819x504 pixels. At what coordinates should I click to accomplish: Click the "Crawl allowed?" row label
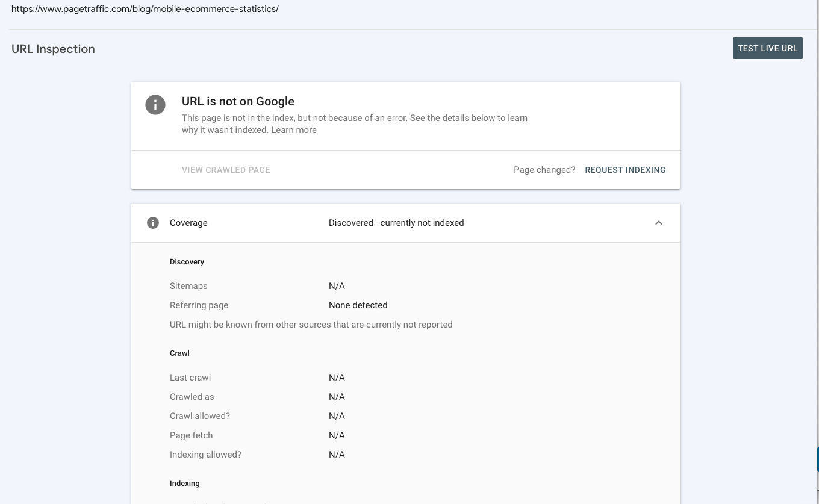199,416
